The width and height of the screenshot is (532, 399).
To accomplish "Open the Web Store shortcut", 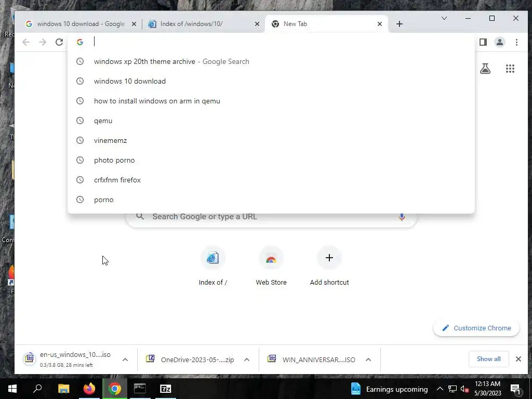I will click(x=271, y=267).
